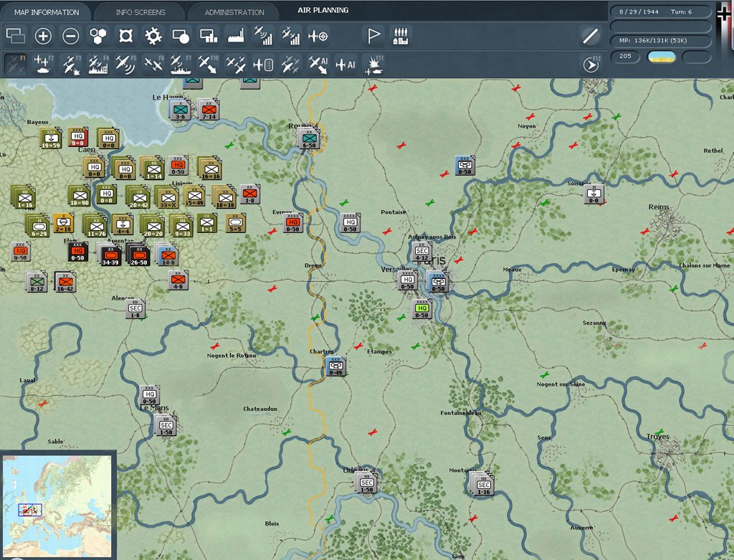Select the SEC 1-50 unit at Orleans
734x560 pixels.
tap(366, 483)
